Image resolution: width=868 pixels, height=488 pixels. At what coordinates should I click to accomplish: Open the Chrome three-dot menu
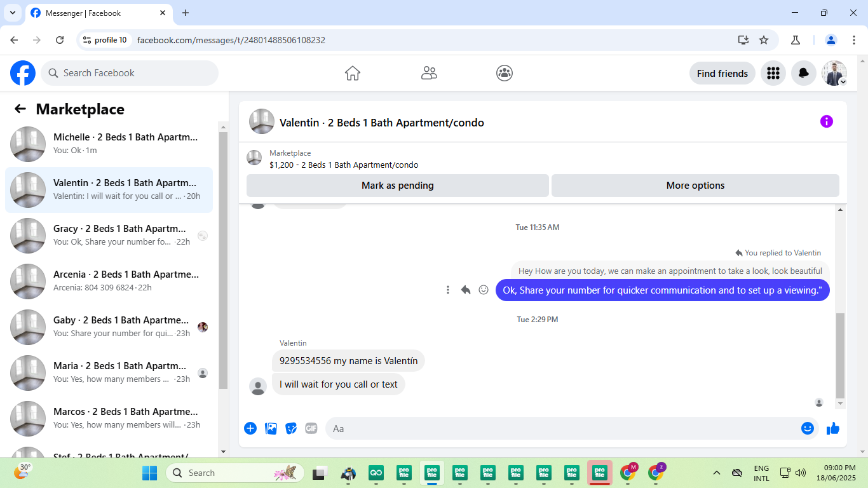853,40
